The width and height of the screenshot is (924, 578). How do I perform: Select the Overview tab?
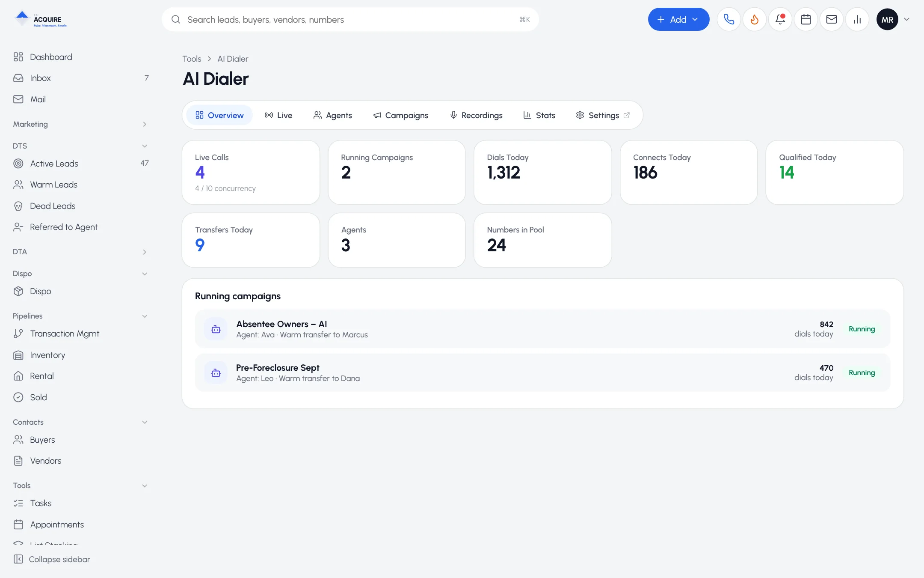pyautogui.click(x=219, y=115)
